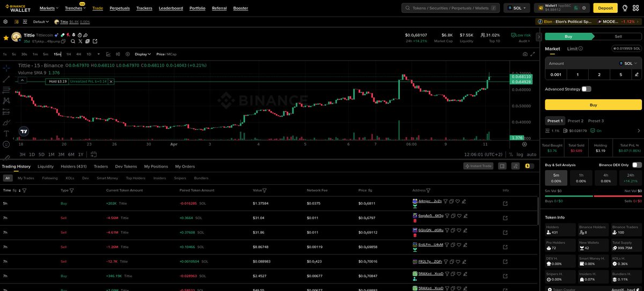This screenshot has height=291, width=644.
Task: Toggle auto scale on the chart
Action: pyautogui.click(x=531, y=155)
